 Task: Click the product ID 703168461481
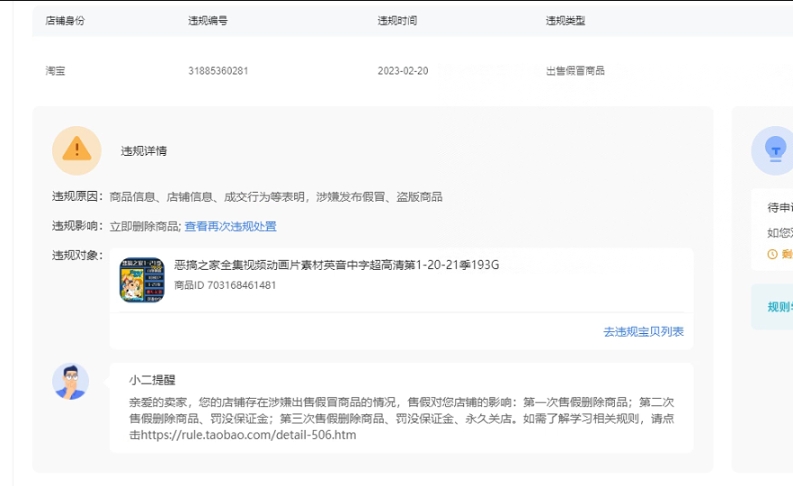click(x=225, y=285)
